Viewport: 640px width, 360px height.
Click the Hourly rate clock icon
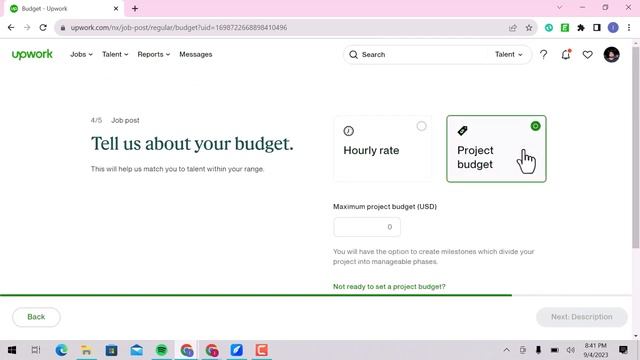[348, 131]
